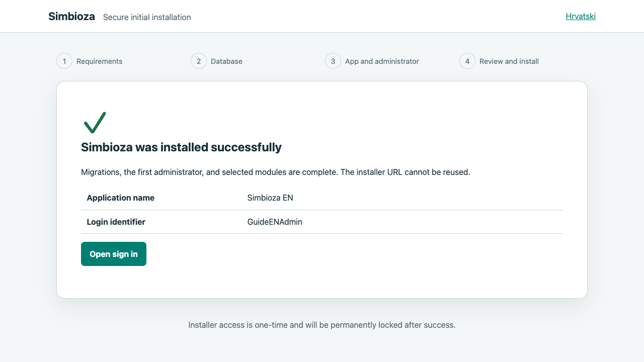Click the Login identifier row label
Screen dimensions: 644x362
point(116,222)
